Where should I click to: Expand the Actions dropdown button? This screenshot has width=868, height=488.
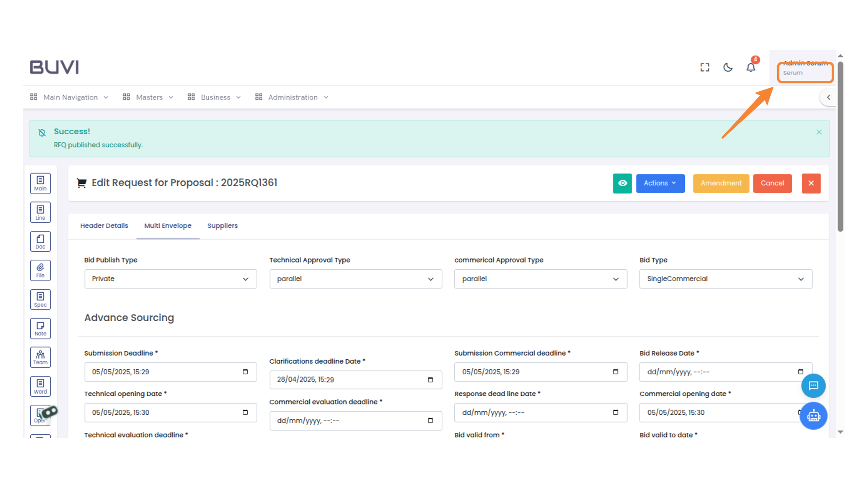point(660,183)
